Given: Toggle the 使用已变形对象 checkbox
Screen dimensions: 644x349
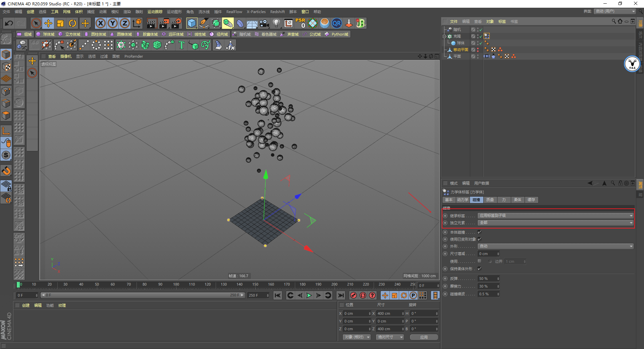Looking at the screenshot, I should coord(479,239).
